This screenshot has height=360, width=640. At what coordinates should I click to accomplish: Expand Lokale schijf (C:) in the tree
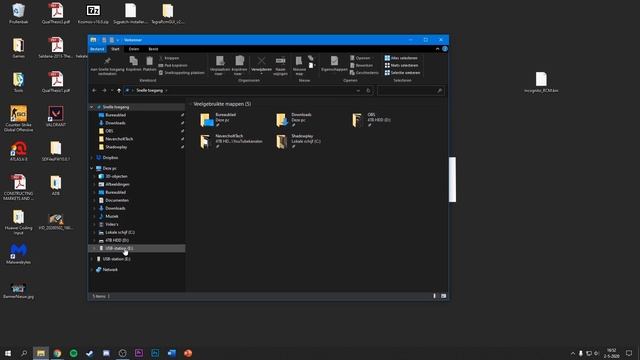[95, 232]
